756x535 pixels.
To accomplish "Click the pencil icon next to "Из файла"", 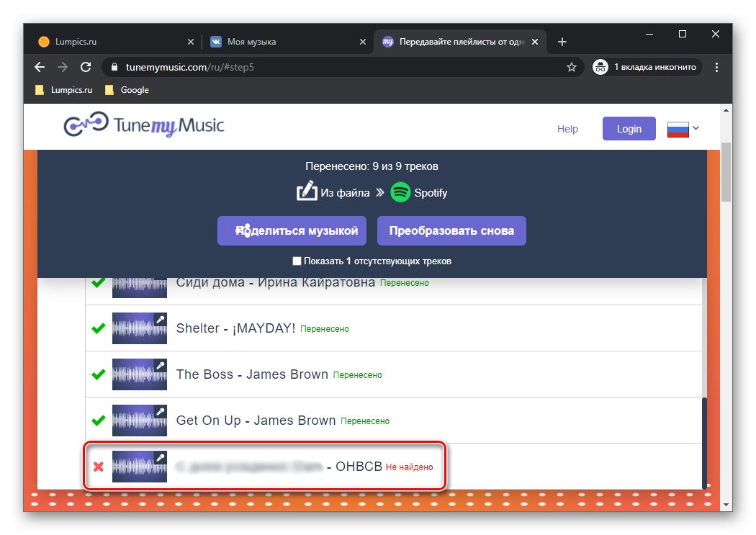I will point(305,191).
